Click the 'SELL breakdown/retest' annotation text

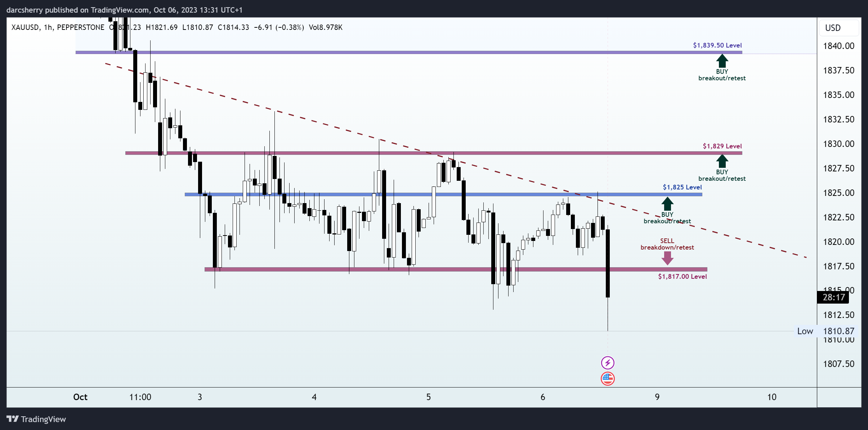(x=667, y=244)
